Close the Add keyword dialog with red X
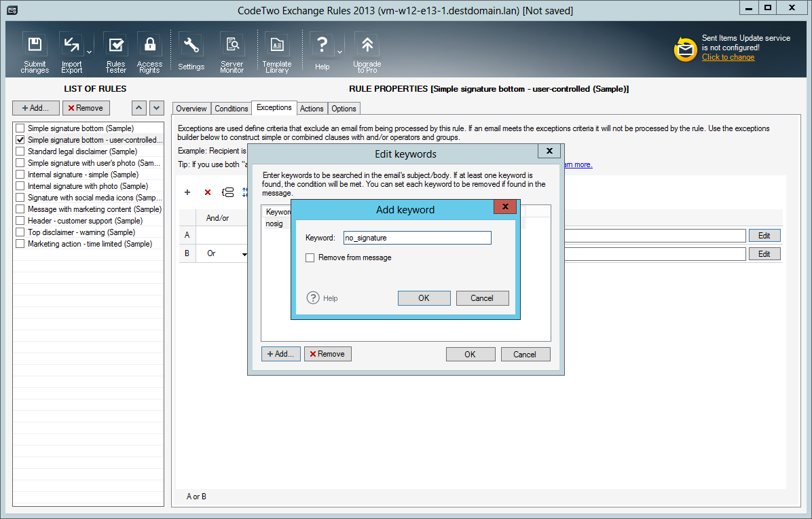This screenshot has width=812, height=519. pos(505,207)
